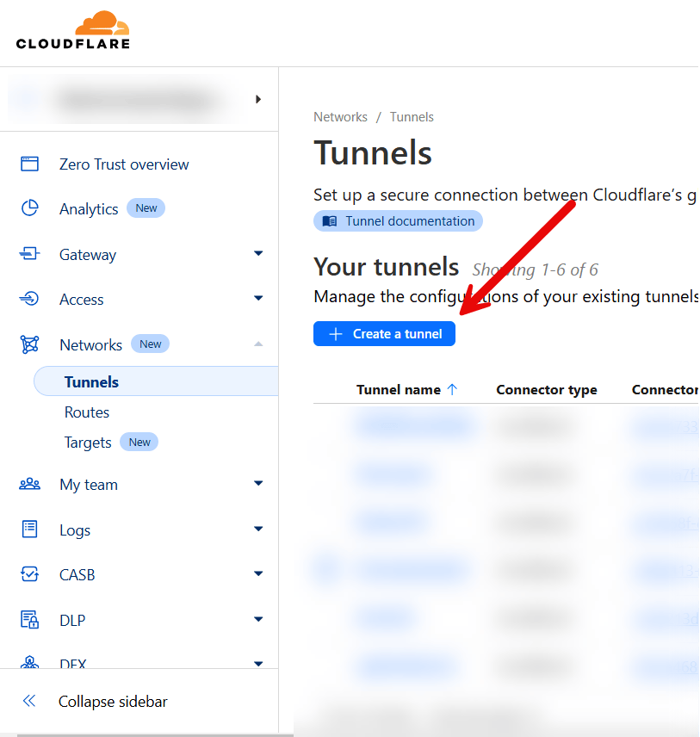Viewport: 700px width, 737px height.
Task: Open the Logs document icon
Action: (30, 530)
